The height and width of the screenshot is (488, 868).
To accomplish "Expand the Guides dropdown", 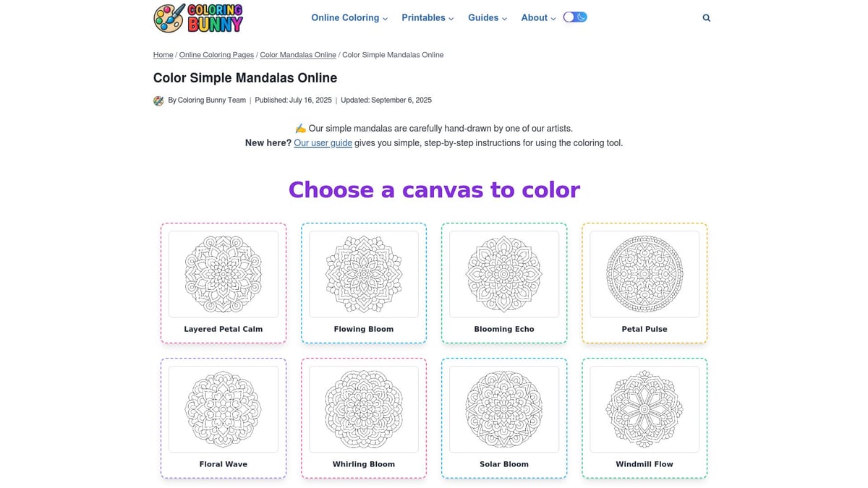I will (x=487, y=17).
